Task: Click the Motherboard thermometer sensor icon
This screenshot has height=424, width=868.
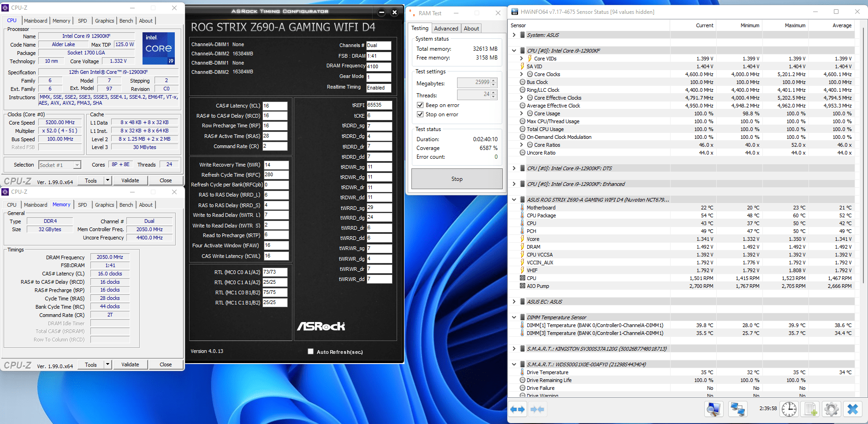Action: click(523, 208)
